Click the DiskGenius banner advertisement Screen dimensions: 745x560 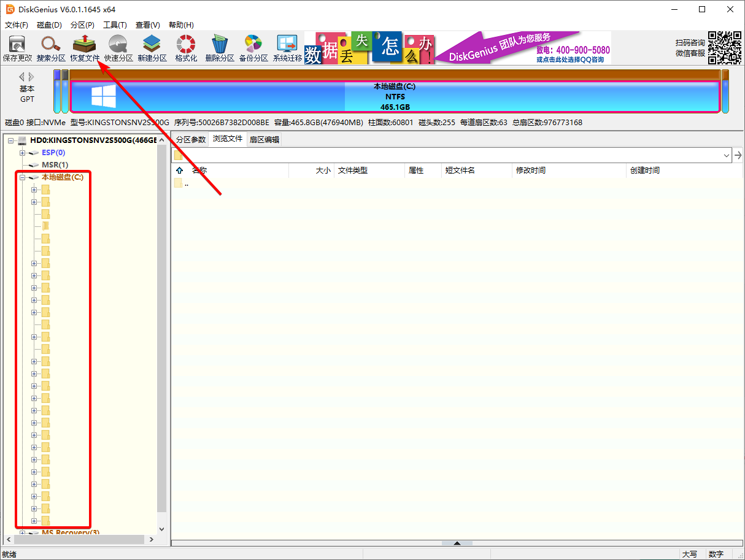point(458,48)
